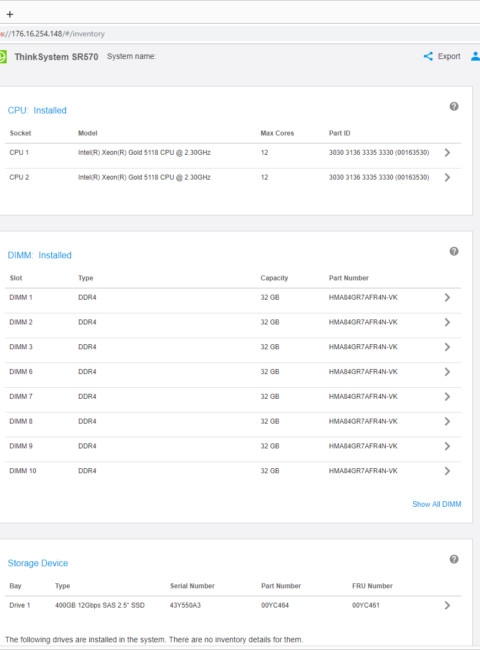Click the green Lenovo logo icon

coord(3,56)
